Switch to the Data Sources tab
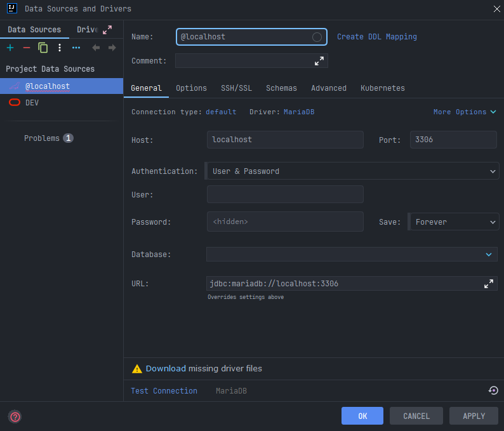The height and width of the screenshot is (431, 504). point(34,30)
